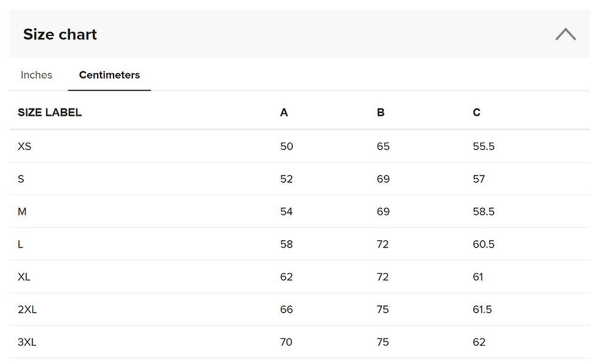Viewport: 598px width, 364px height.
Task: Click the SIZE LABEL column header
Action: pyautogui.click(x=49, y=112)
